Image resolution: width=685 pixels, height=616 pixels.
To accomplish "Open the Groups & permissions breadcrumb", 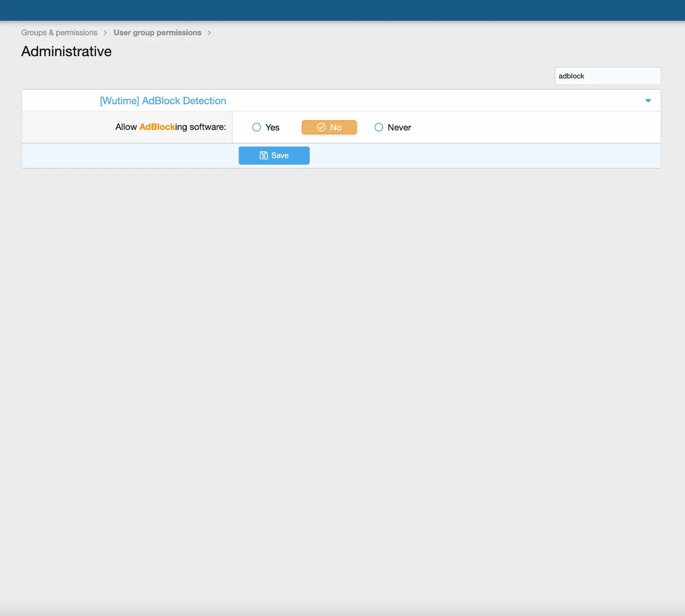I will 59,33.
